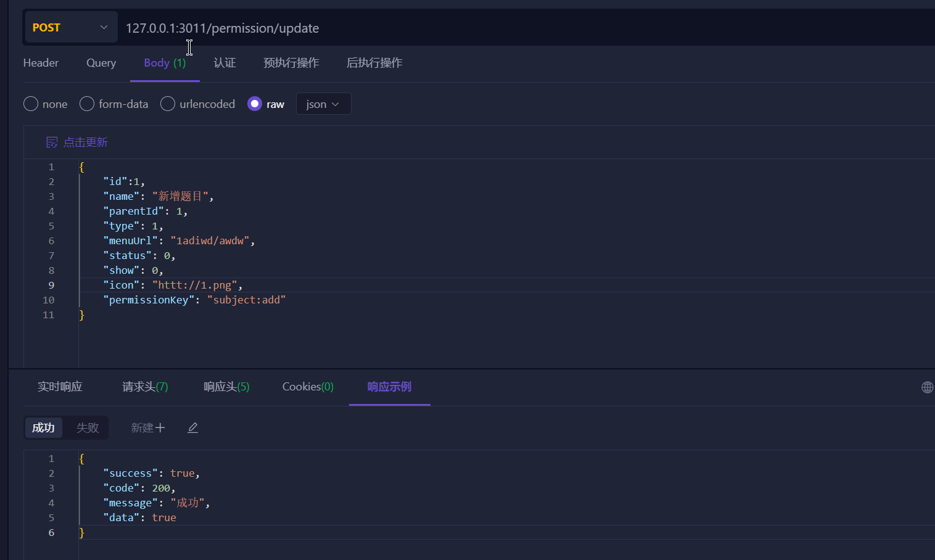Open the 实时响应 tab

(x=60, y=387)
